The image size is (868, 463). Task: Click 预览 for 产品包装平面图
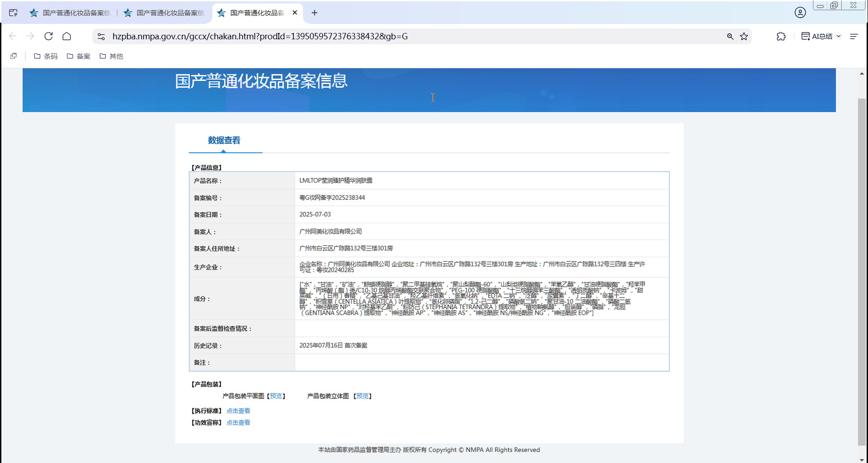276,396
